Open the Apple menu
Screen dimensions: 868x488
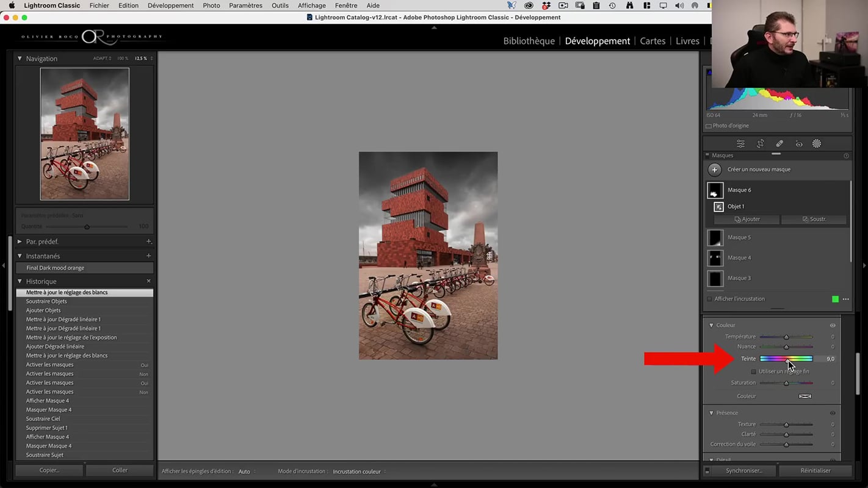click(x=11, y=5)
